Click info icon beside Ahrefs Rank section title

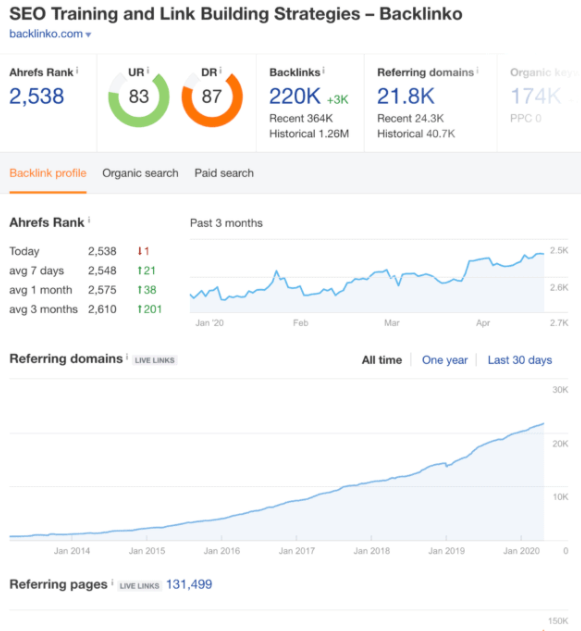89,220
